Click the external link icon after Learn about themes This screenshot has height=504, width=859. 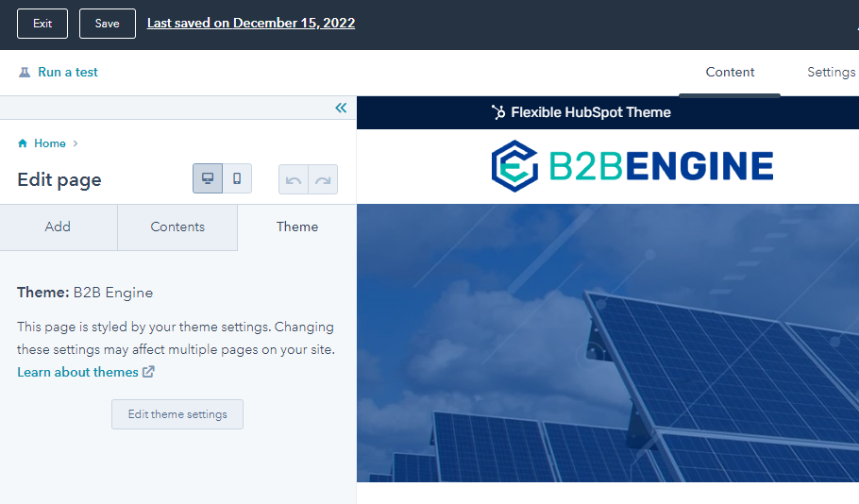click(x=148, y=372)
